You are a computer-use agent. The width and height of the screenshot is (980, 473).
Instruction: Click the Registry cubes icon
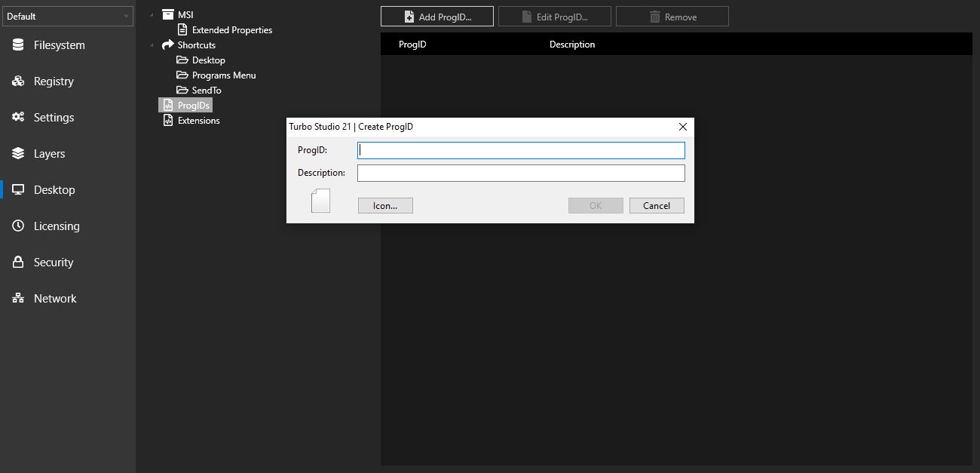click(18, 81)
